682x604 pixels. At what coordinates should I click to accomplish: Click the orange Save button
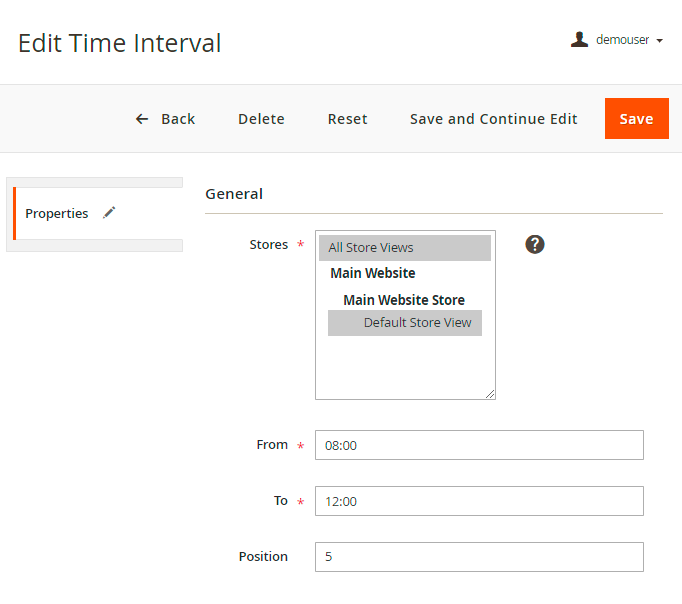(636, 119)
